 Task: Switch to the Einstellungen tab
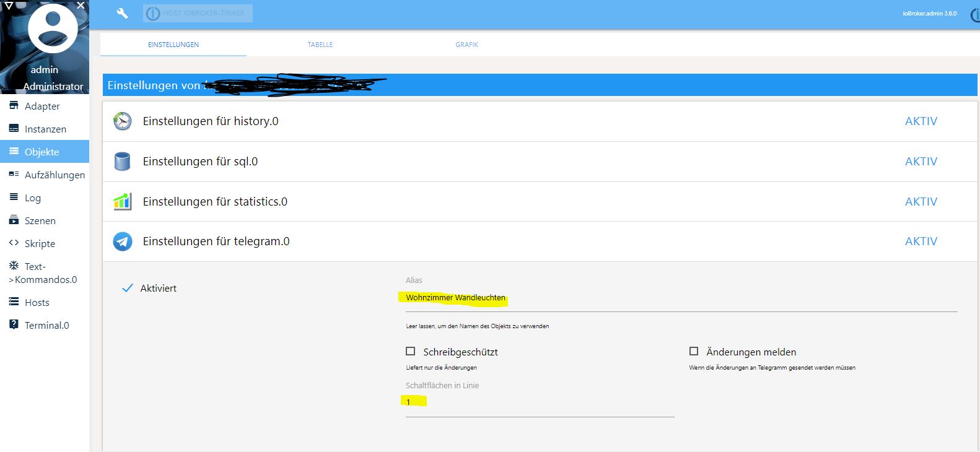pos(173,45)
